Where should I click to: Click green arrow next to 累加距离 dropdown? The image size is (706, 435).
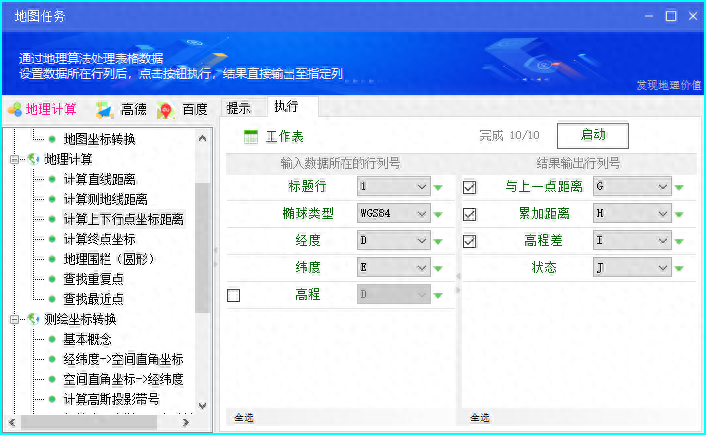pyautogui.click(x=679, y=214)
